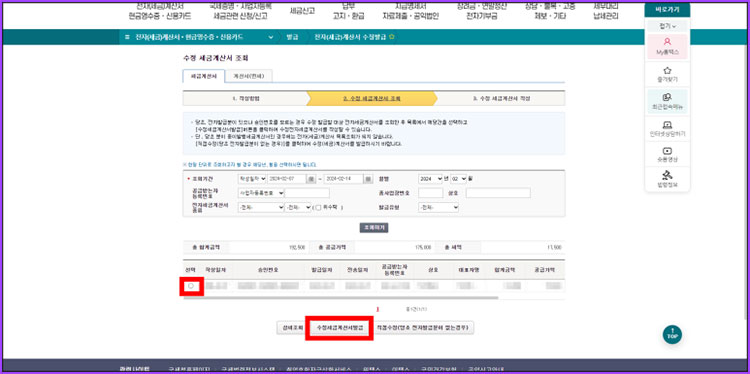
Task: Click the 합계금액 column header
Action: click(504, 270)
